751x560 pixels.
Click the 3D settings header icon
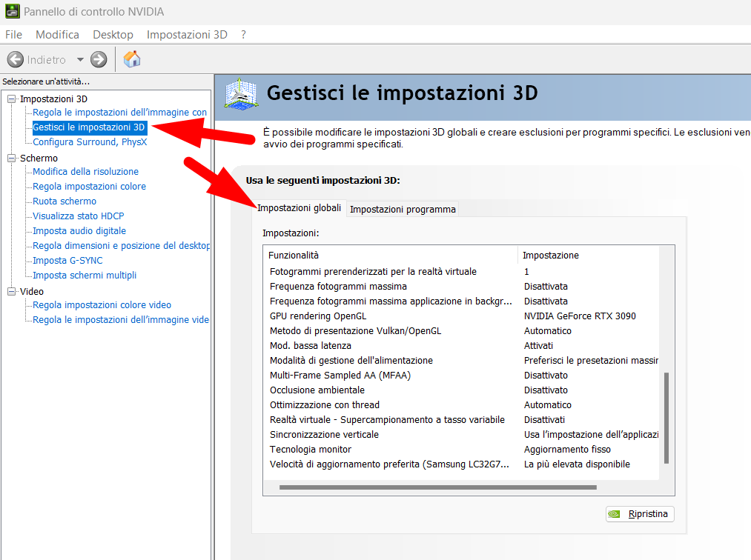pos(241,94)
